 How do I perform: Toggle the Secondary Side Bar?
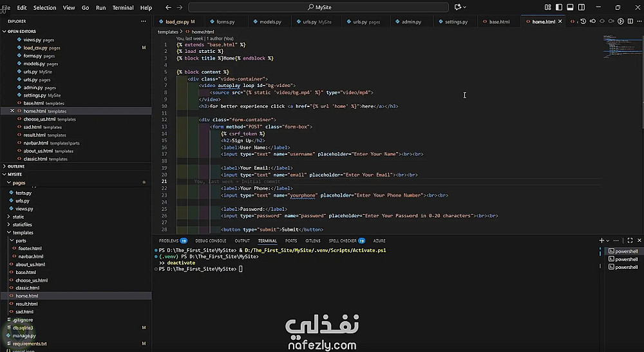point(581,7)
